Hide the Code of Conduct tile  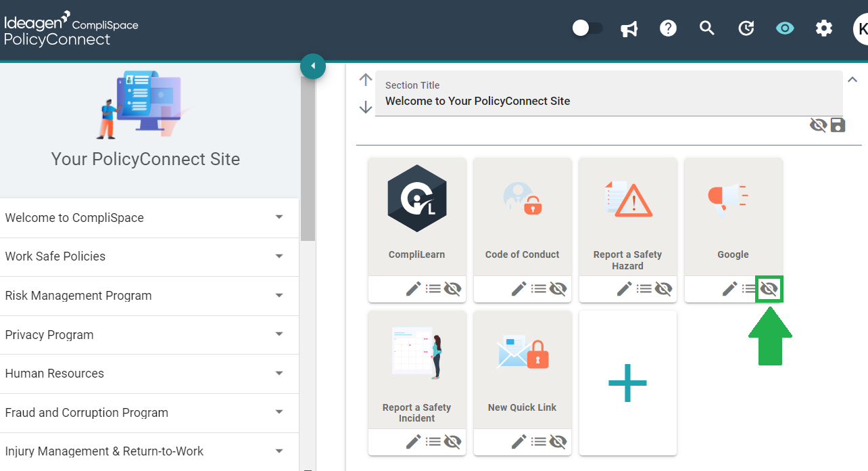pyautogui.click(x=558, y=289)
